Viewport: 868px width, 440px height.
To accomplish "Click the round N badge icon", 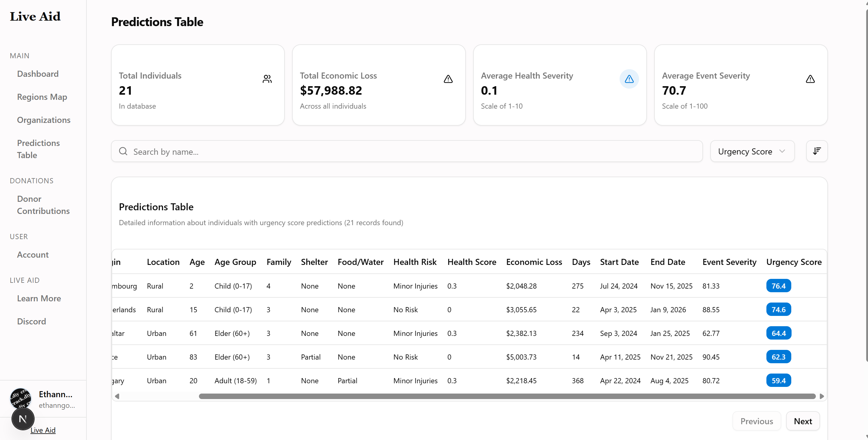I will click(x=22, y=419).
